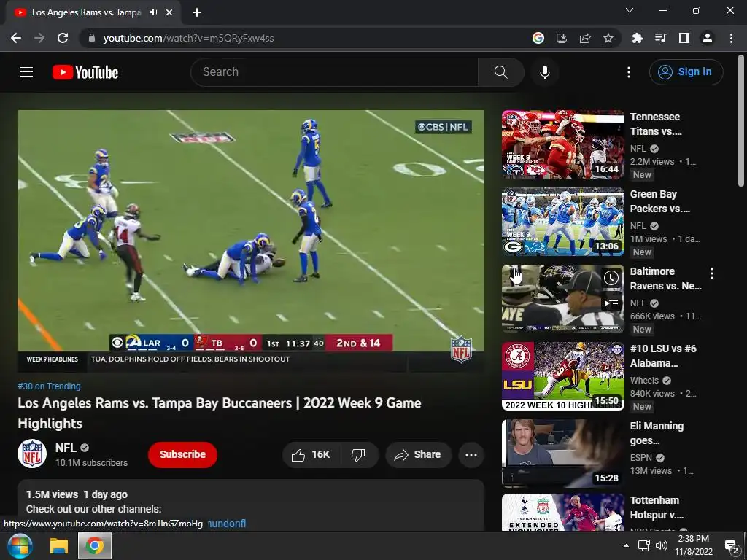
Task: Open Wheels channel under LSU video
Action: click(645, 381)
